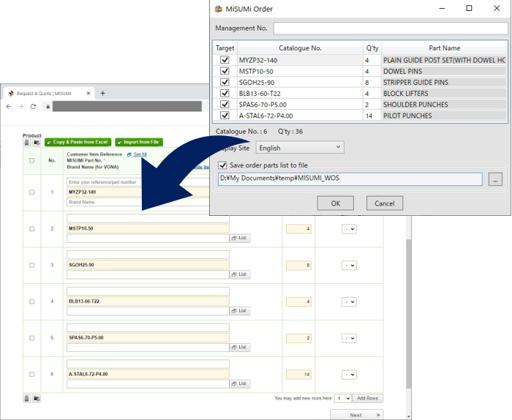Click the DOWEL PINS part name cell
Image resolution: width=512 pixels, height=420 pixels.
tap(444, 71)
